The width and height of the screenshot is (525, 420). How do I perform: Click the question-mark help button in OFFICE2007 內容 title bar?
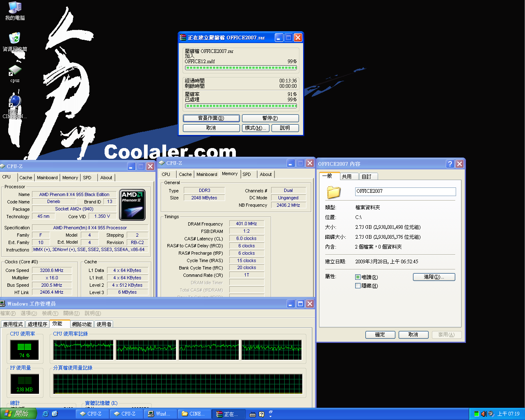coord(450,164)
